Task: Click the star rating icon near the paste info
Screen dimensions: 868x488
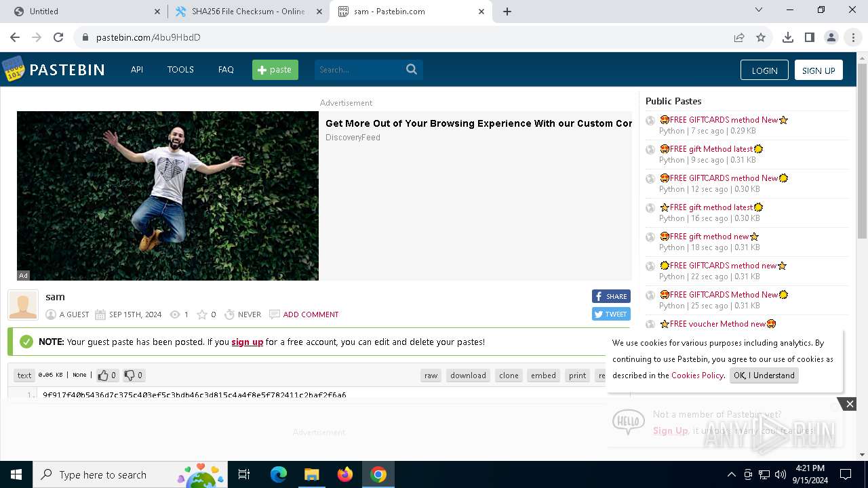Action: click(x=201, y=314)
